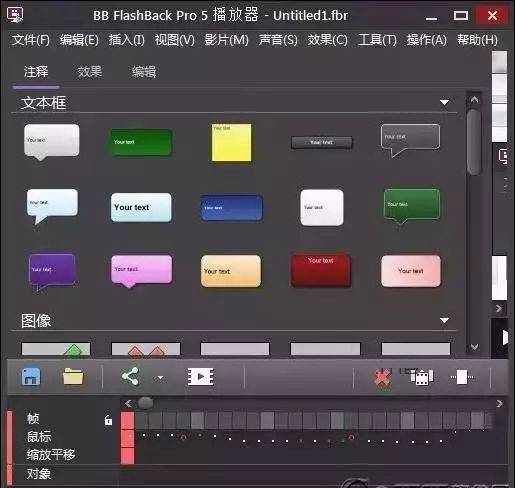Select the thin dark gray bar text box
The width and height of the screenshot is (515, 488).
click(322, 143)
